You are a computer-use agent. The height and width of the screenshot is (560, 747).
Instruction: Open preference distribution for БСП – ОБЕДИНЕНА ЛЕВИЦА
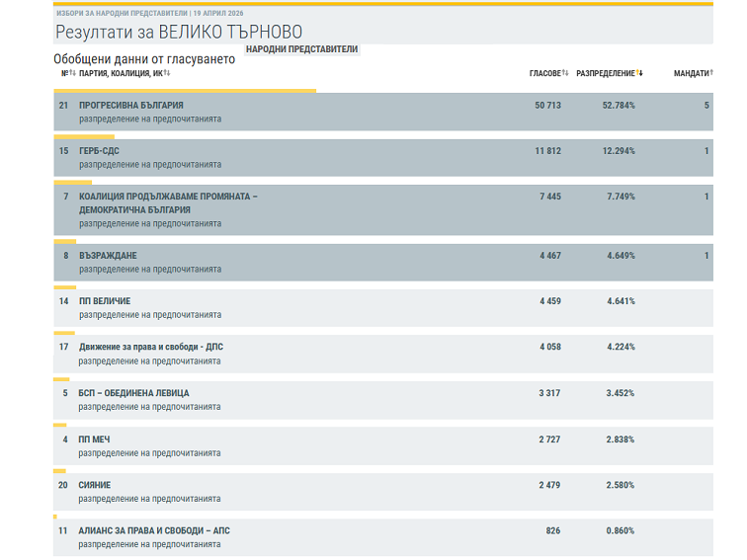point(150,407)
